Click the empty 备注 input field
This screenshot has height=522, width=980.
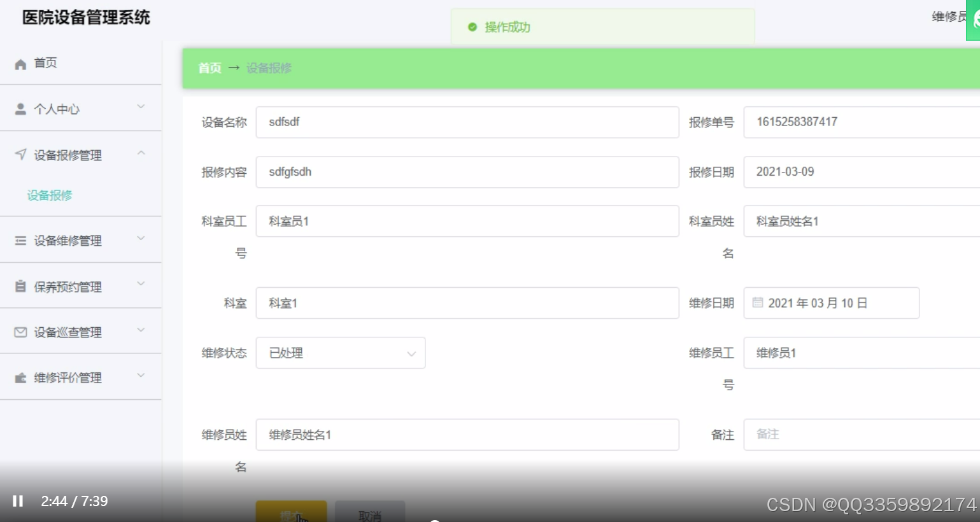point(862,435)
